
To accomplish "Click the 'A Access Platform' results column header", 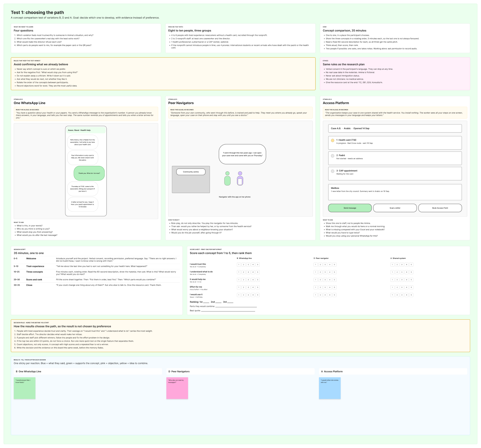I will [393, 372].
